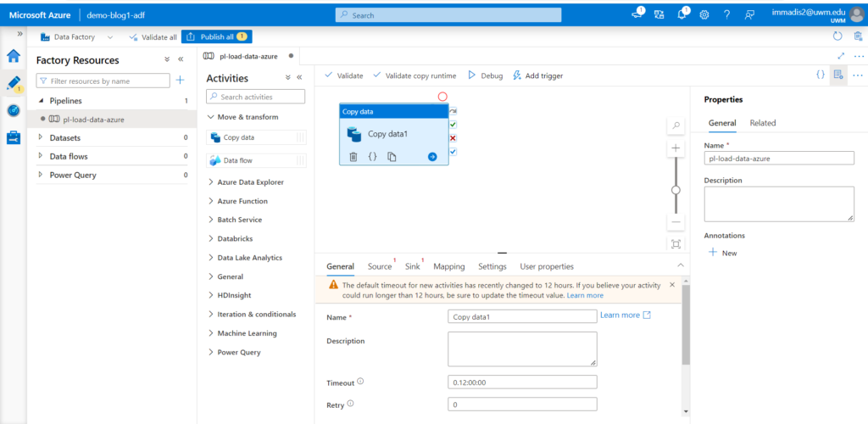
Task: Expand the left navigation with double chevron
Action: tap(20, 34)
